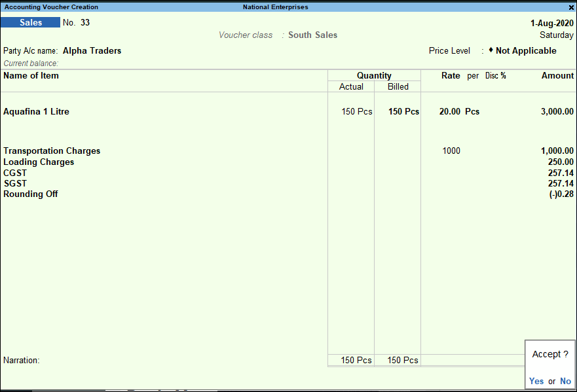Click the CGST ledger entry
The image size is (577, 392).
click(x=14, y=173)
